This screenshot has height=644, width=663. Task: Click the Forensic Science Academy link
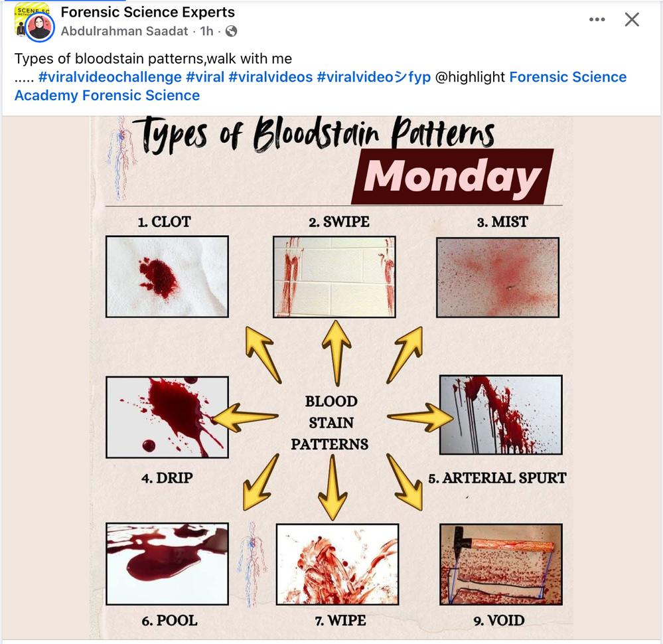[568, 77]
